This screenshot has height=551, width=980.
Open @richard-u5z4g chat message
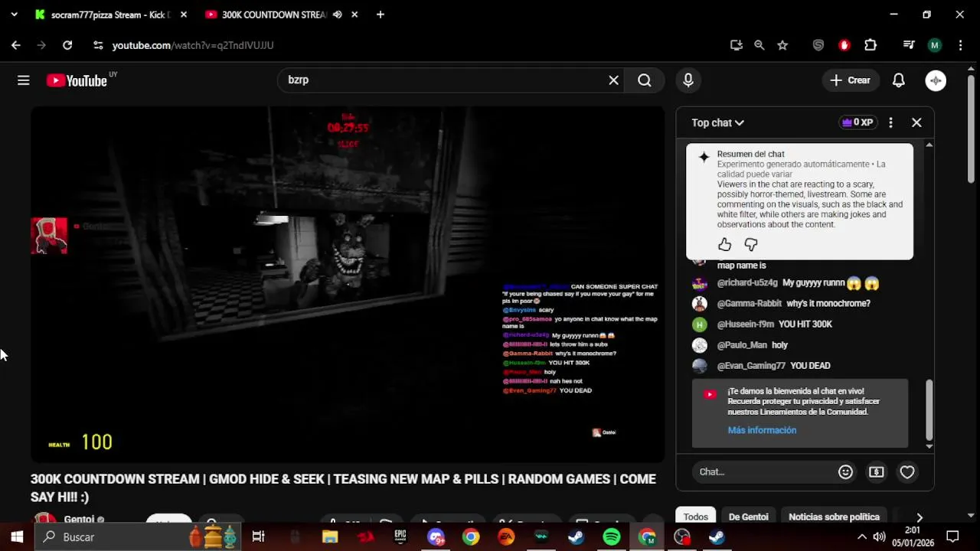point(786,283)
